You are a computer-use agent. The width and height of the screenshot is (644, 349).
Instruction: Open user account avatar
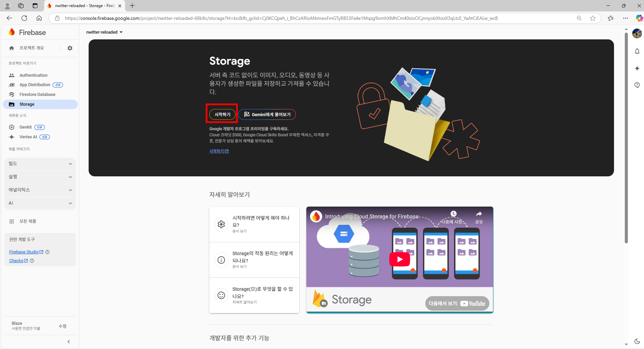(x=637, y=33)
